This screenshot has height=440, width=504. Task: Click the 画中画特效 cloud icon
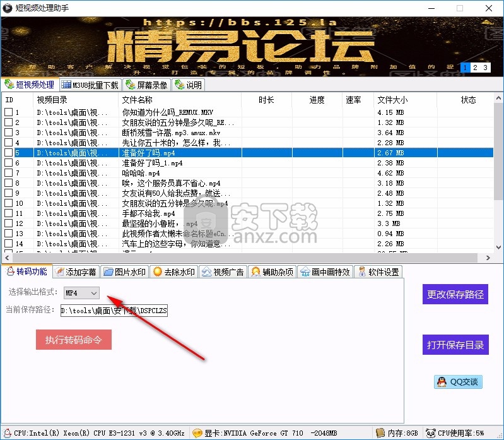pyautogui.click(x=305, y=273)
